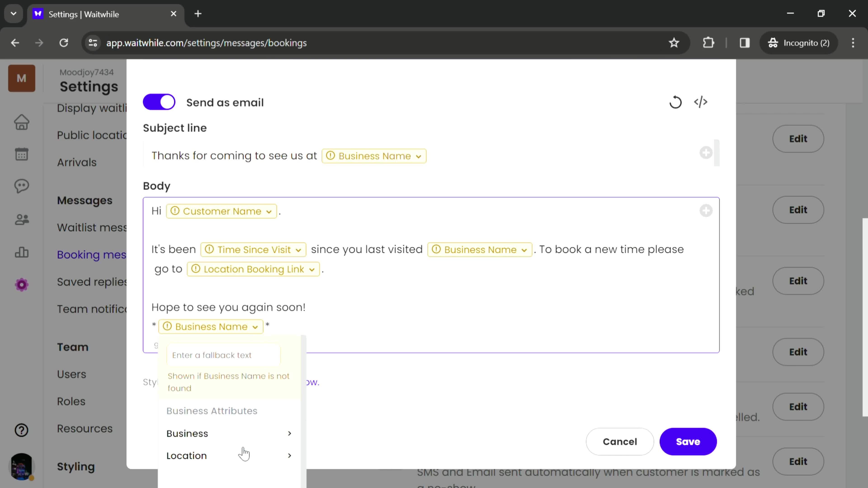Open a new browser tab
This screenshot has height=488, width=868.
198,14
